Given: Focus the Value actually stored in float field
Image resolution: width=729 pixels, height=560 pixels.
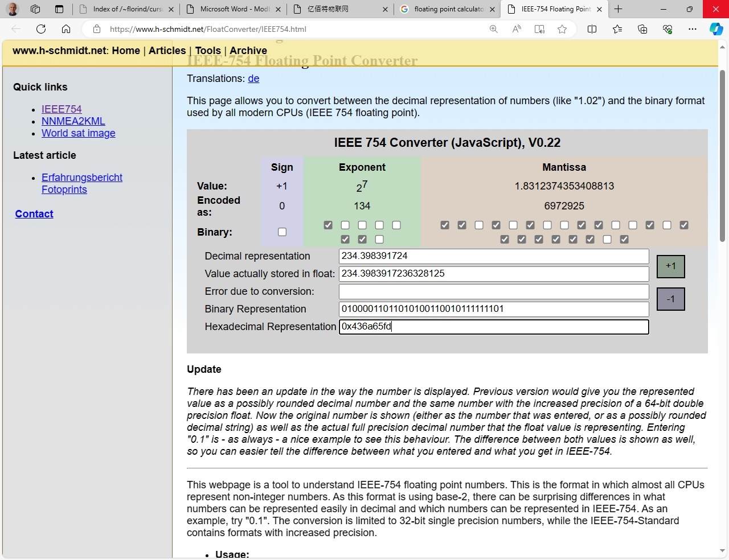Looking at the screenshot, I should [x=494, y=274].
